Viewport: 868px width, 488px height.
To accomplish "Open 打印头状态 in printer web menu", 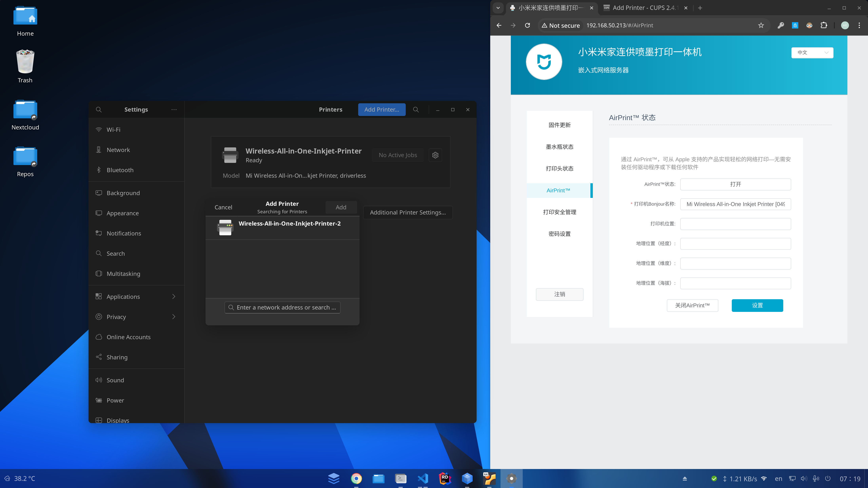I will coord(559,168).
